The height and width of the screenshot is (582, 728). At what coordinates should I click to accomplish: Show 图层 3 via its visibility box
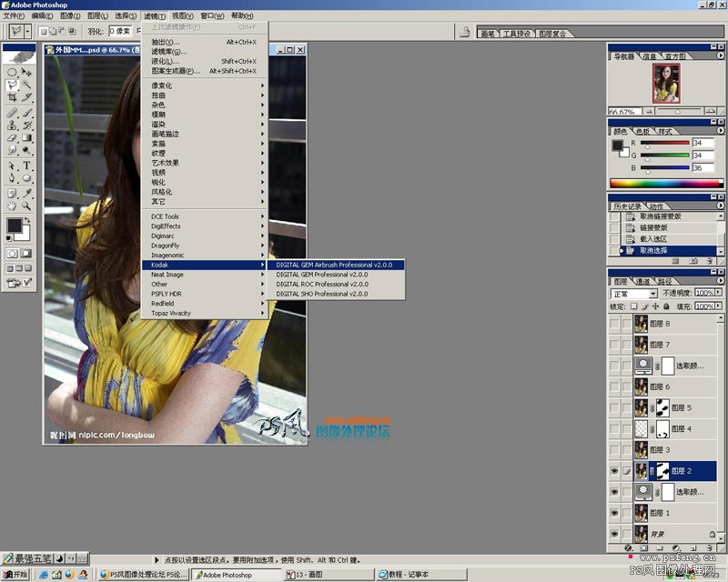pyautogui.click(x=614, y=450)
